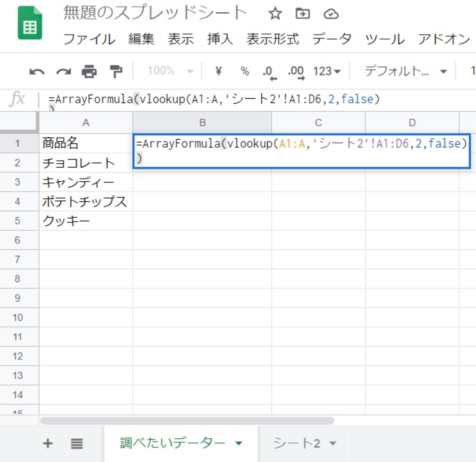Open the 表示形式 menu
Viewport: 476px width, 462px height.
click(273, 39)
